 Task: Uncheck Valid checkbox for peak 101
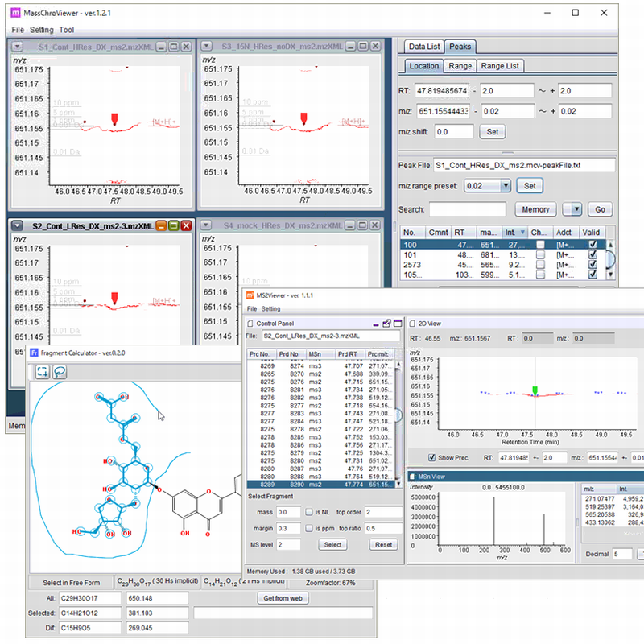[593, 254]
